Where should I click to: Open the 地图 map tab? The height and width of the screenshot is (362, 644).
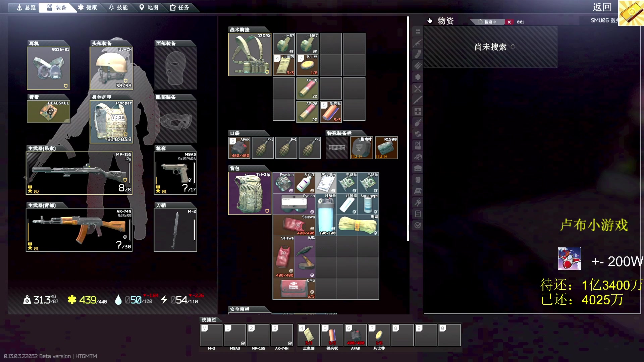(x=149, y=7)
